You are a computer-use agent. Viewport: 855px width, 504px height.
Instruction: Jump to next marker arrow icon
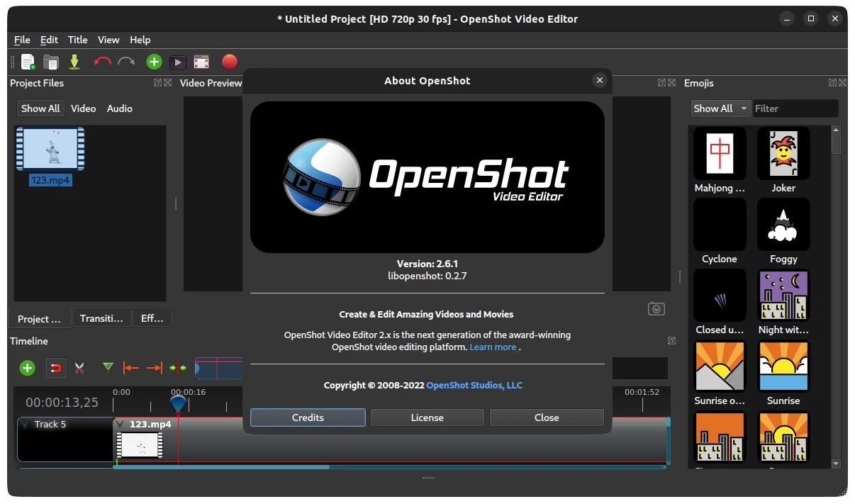click(154, 368)
